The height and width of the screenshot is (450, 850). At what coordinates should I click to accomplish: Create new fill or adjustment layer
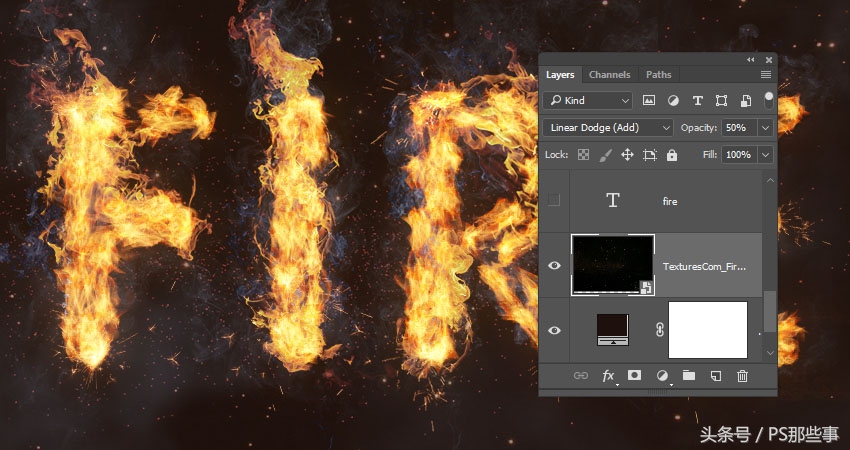coord(662,376)
